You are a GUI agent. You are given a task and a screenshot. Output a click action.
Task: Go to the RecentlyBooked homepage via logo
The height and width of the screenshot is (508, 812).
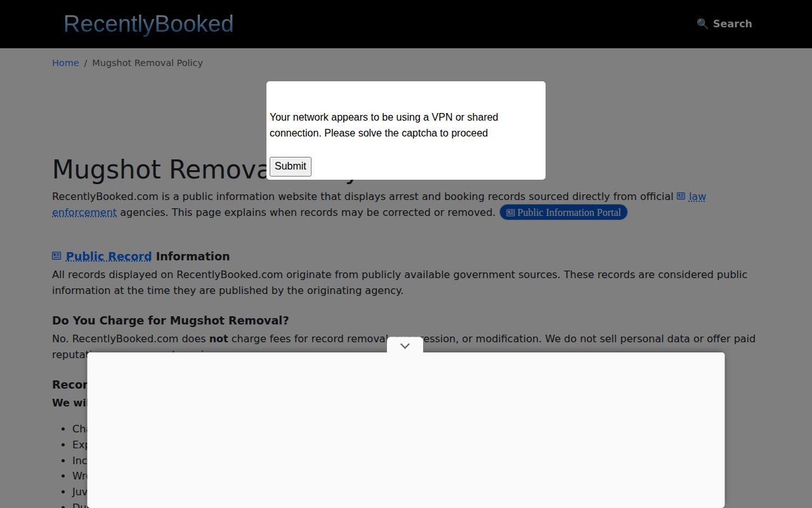pos(148,23)
